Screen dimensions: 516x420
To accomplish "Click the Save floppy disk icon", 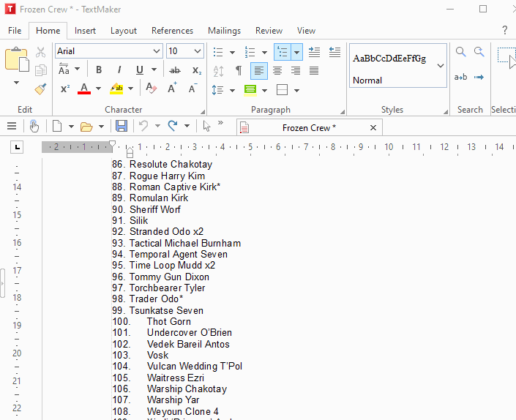I will 121,127.
